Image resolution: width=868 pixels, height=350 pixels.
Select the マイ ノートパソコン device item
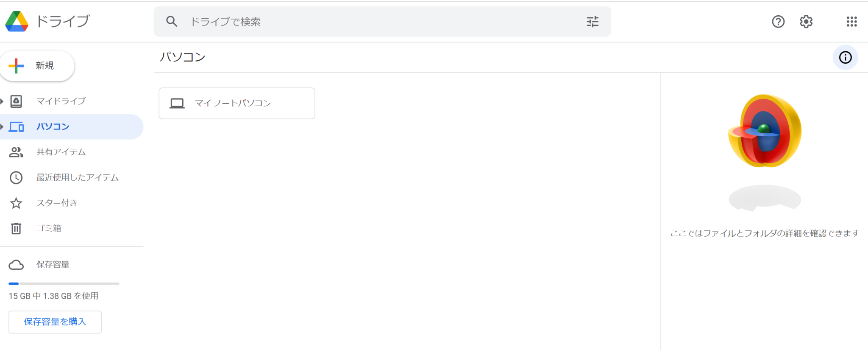tap(236, 103)
